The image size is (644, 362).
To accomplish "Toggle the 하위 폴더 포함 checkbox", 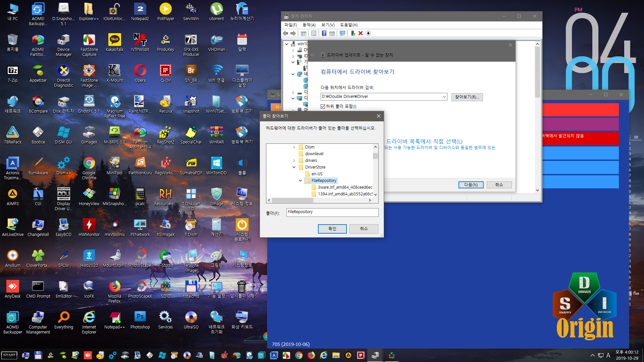I will 323,106.
